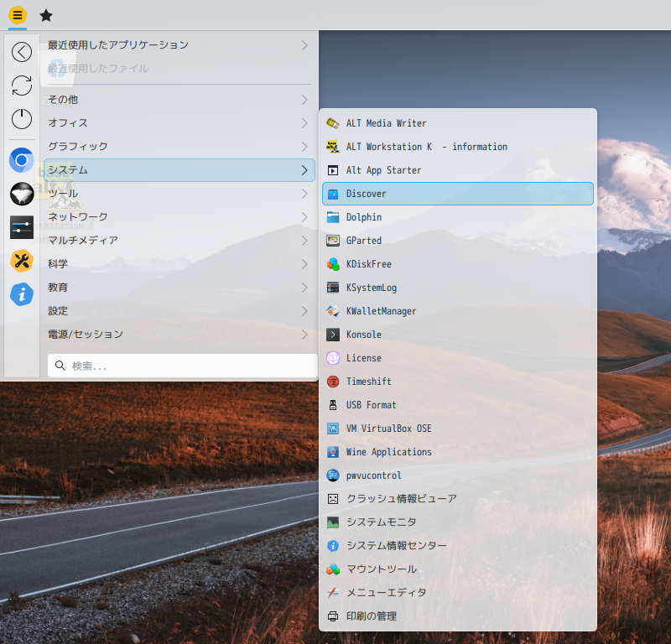Image resolution: width=671 pixels, height=644 pixels.
Task: Launch マウントツール
Action: pyautogui.click(x=458, y=569)
